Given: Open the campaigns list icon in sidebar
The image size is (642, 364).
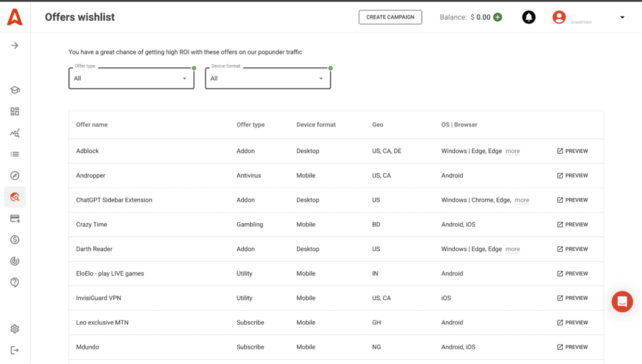Looking at the screenshot, I should 15,154.
